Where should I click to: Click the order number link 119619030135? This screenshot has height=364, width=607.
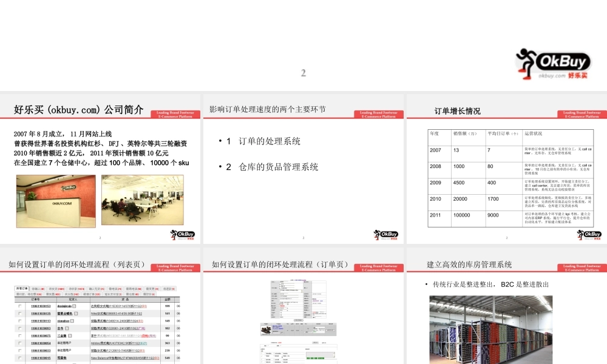click(x=40, y=315)
